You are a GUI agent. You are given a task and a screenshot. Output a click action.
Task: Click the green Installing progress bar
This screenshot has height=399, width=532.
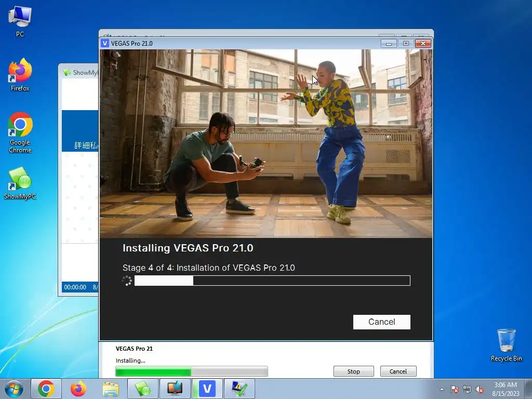(x=191, y=371)
